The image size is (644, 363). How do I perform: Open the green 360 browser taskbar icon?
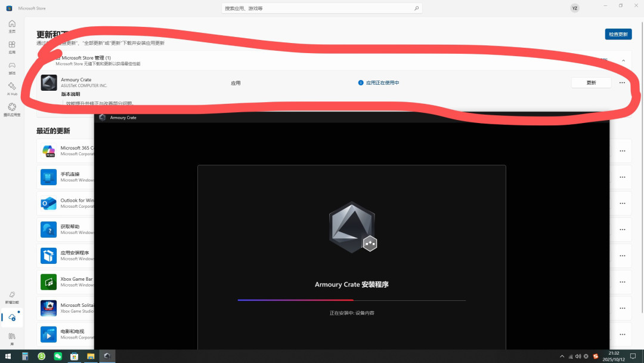[x=42, y=356]
